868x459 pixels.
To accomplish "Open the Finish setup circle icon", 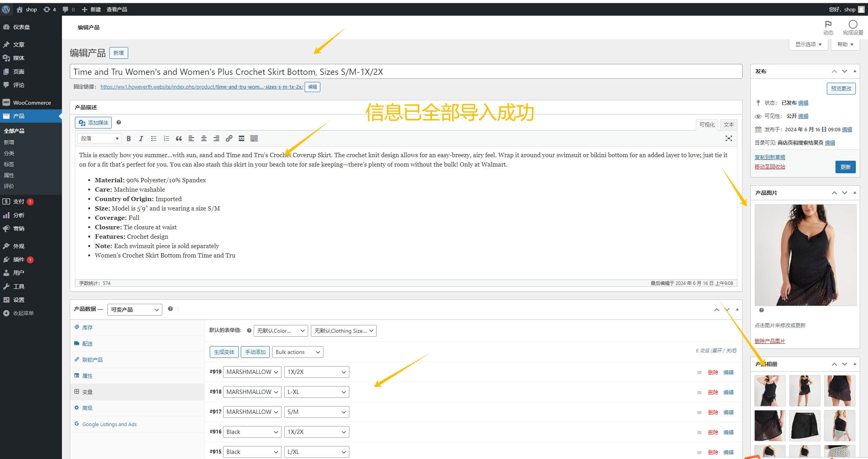I will (x=853, y=27).
